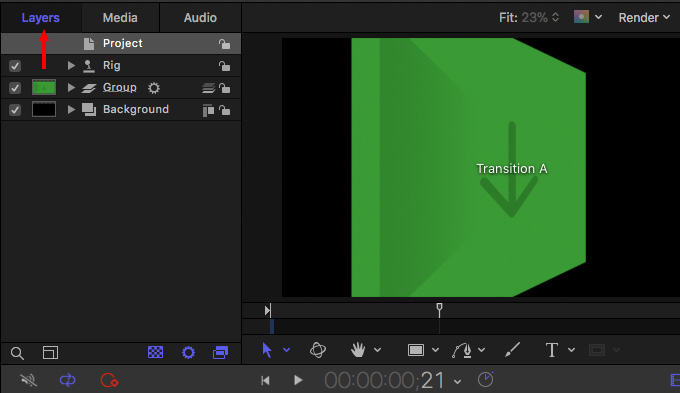Click the color channels swatch

(581, 17)
